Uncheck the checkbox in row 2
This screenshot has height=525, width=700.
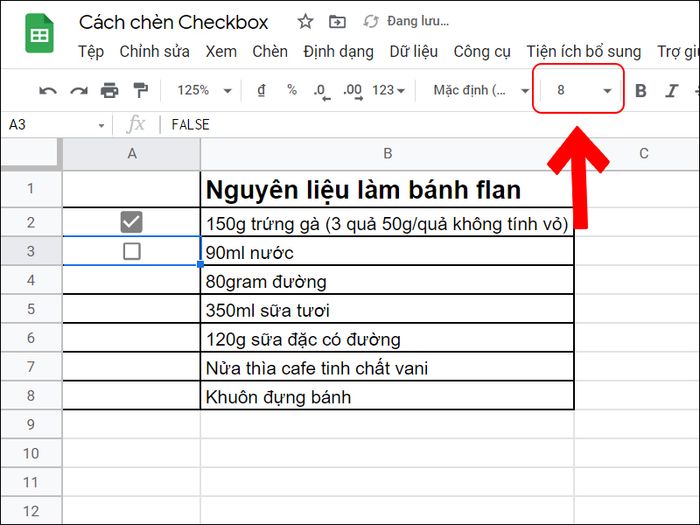click(x=132, y=222)
